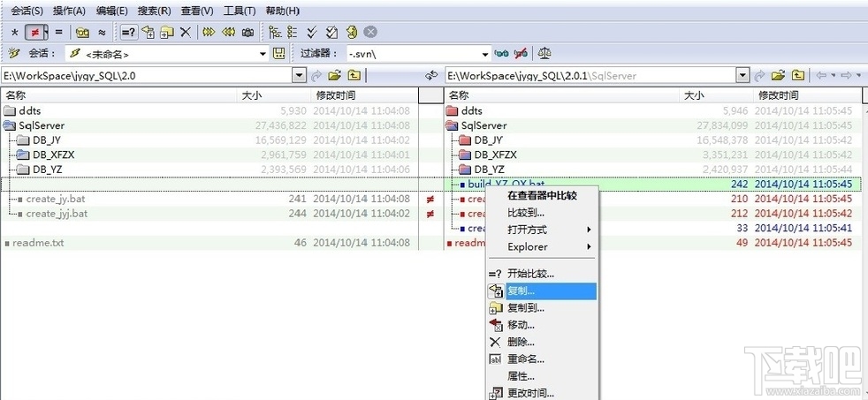Image resolution: width=868 pixels, height=400 pixels.
Task: Open the 过滤器 filter dropdown arrow
Action: point(484,54)
